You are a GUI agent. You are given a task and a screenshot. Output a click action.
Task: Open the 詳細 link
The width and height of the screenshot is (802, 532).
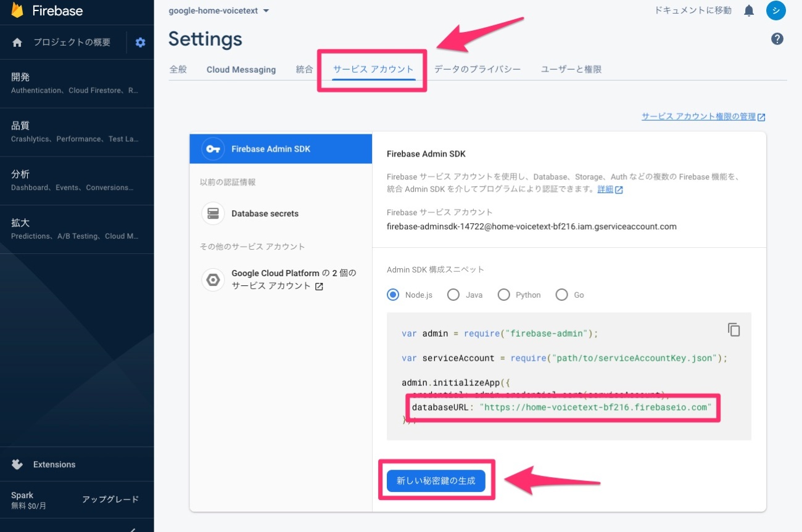coord(605,189)
